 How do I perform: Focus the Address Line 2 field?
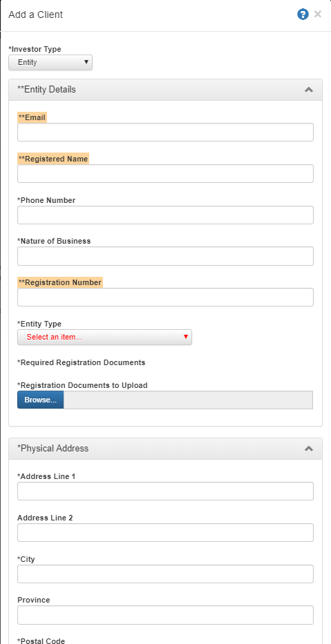pyautogui.click(x=165, y=533)
